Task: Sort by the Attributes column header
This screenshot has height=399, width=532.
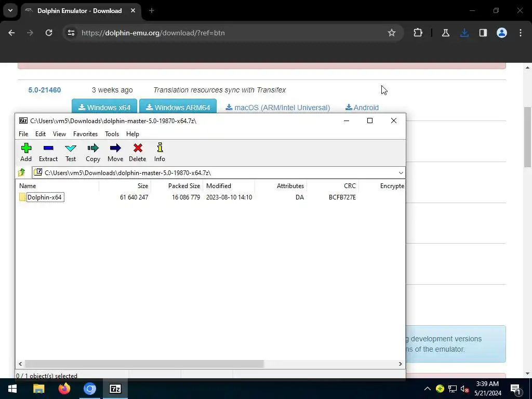Action: click(x=281, y=185)
